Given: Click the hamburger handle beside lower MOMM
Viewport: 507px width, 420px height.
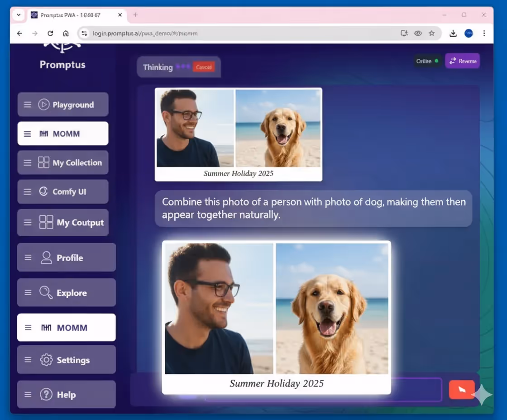Looking at the screenshot, I should [28, 328].
